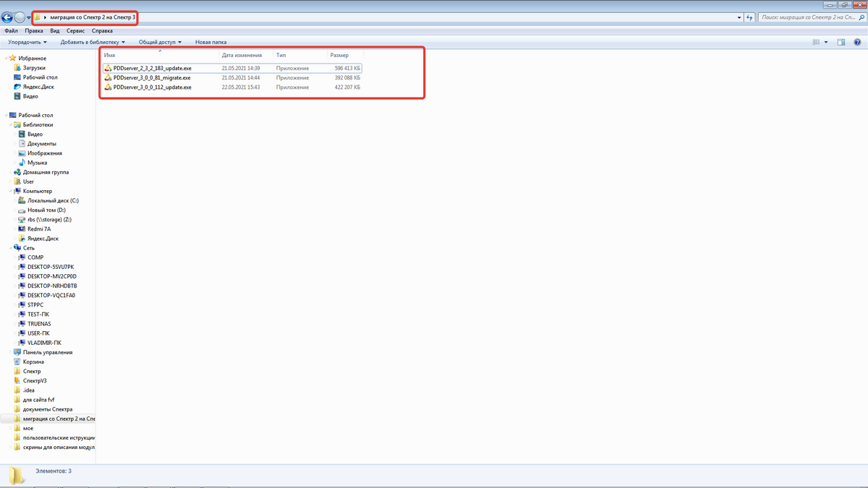Open Добавить в библиотеку dropdown

coord(93,42)
